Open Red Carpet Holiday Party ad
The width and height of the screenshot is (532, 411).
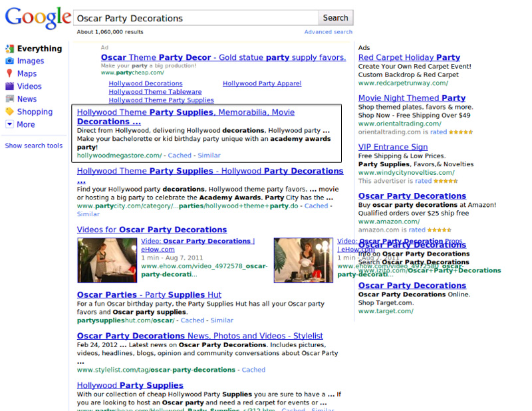click(x=409, y=57)
